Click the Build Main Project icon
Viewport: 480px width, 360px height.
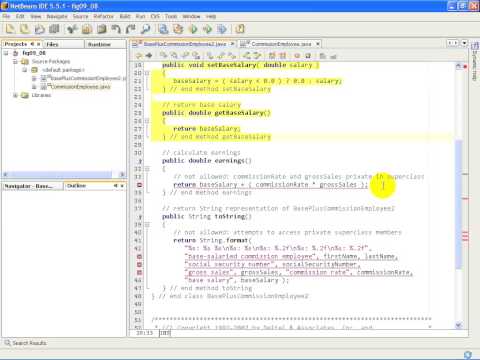click(x=163, y=29)
